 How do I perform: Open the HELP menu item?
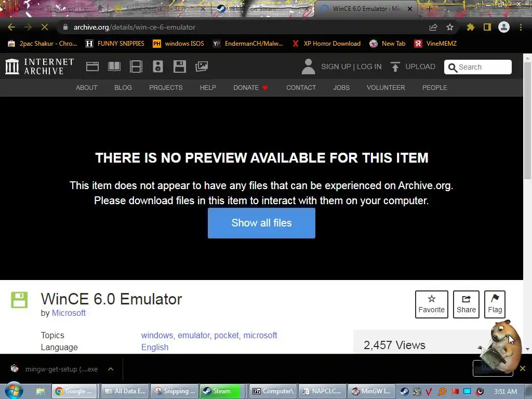tap(208, 87)
